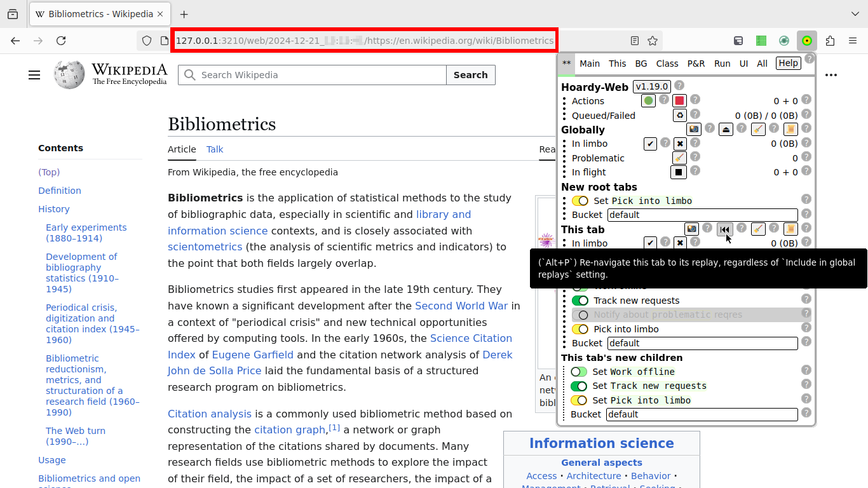Click the Queued/Failed recycle retry icon
868x488 pixels.
point(680,115)
